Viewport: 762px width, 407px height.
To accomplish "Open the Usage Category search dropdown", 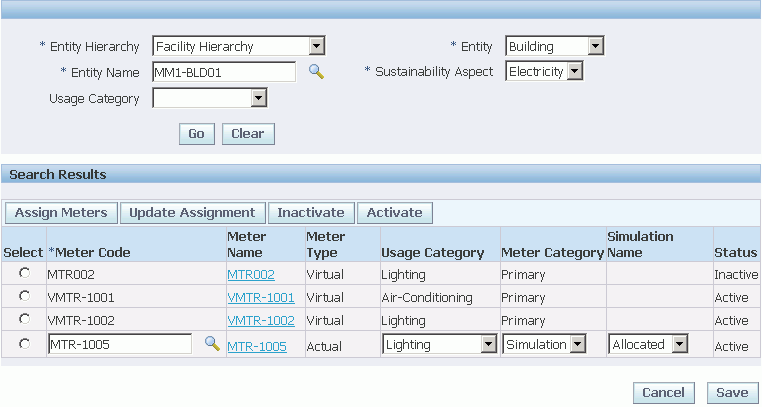I will [x=209, y=99].
